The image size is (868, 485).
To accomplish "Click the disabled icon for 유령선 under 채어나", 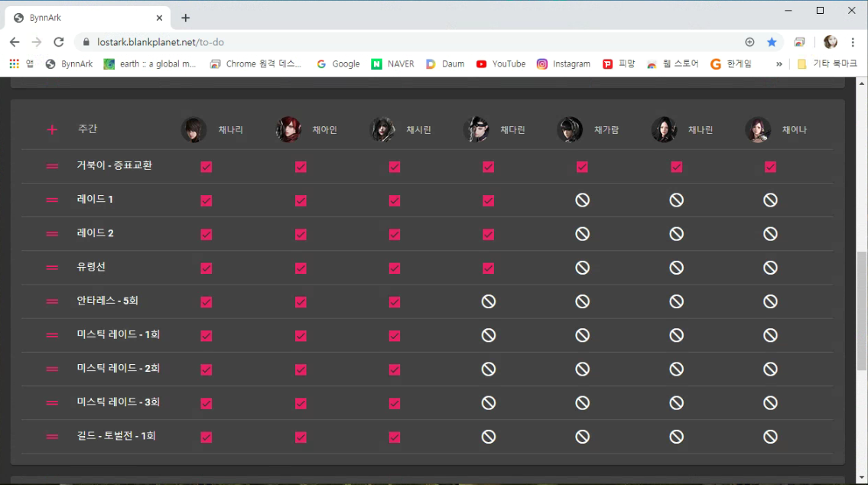I will pyautogui.click(x=771, y=268).
